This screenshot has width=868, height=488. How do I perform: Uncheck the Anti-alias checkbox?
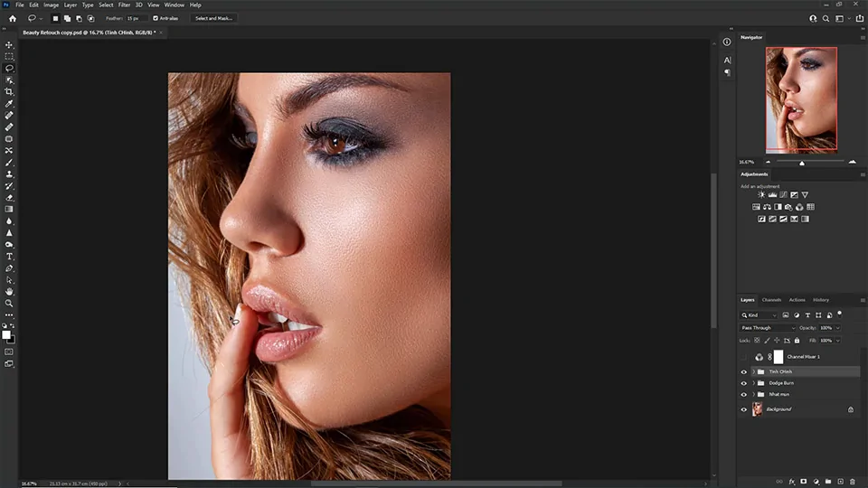point(155,18)
